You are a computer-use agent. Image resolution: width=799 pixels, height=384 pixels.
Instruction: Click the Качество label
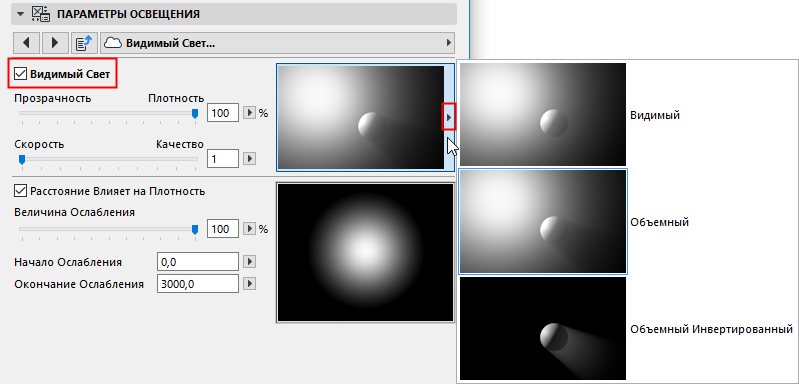pyautogui.click(x=180, y=144)
